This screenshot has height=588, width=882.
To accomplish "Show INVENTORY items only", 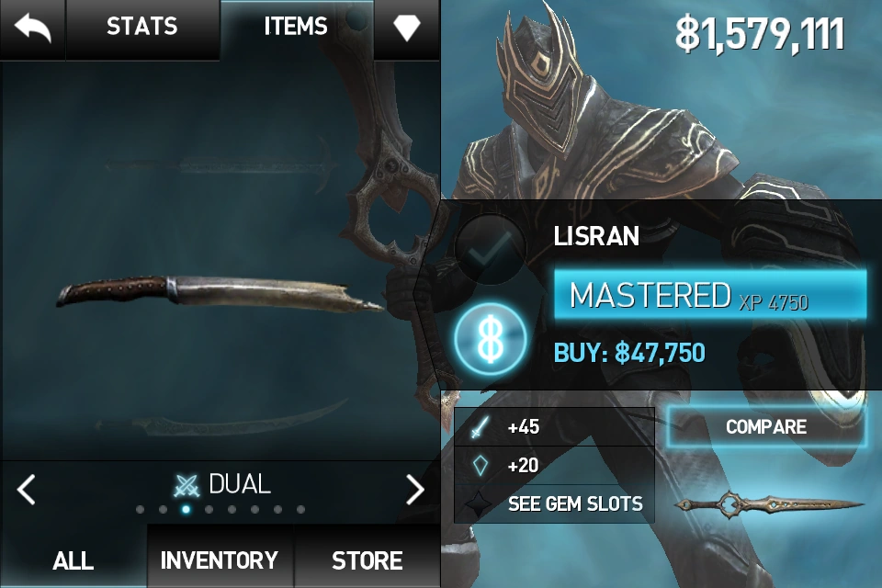I will (x=220, y=560).
